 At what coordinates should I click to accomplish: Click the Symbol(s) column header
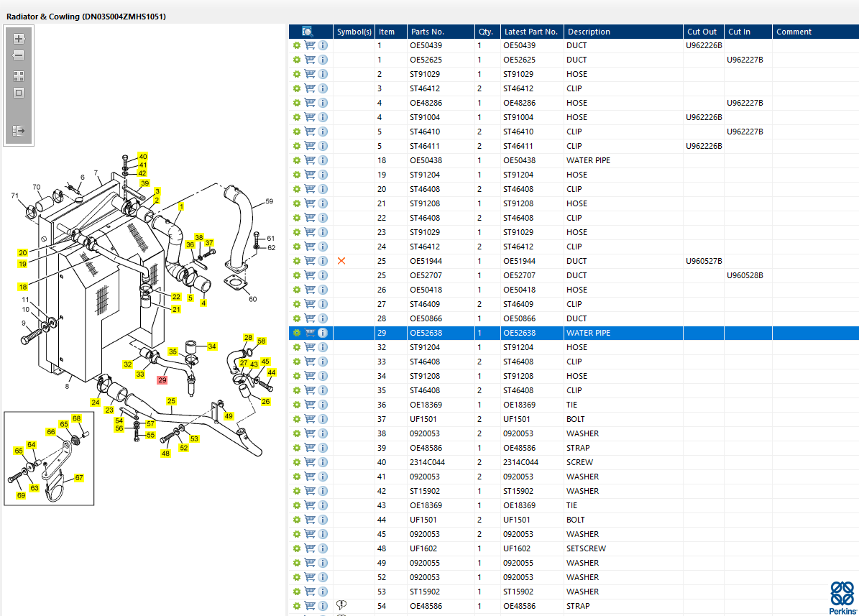click(x=354, y=32)
